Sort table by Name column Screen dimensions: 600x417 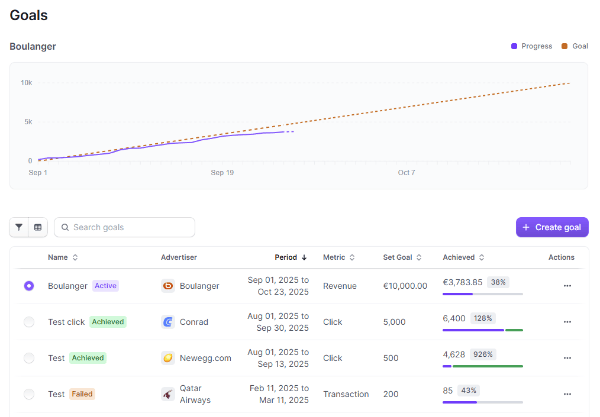(62, 257)
